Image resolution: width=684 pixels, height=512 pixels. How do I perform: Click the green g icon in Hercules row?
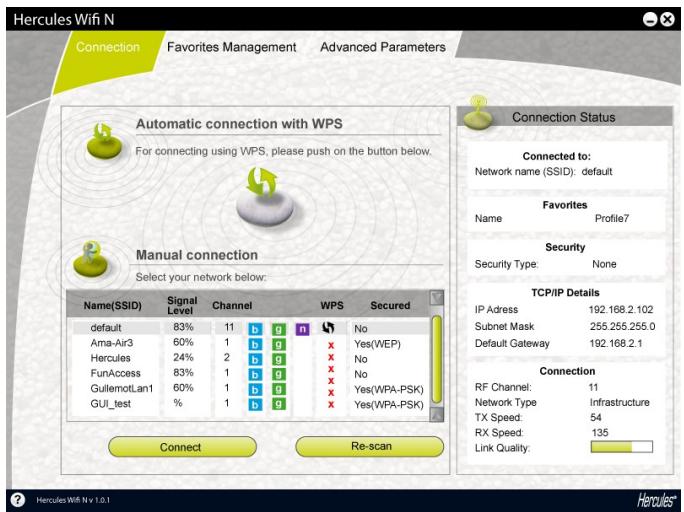tap(279, 359)
